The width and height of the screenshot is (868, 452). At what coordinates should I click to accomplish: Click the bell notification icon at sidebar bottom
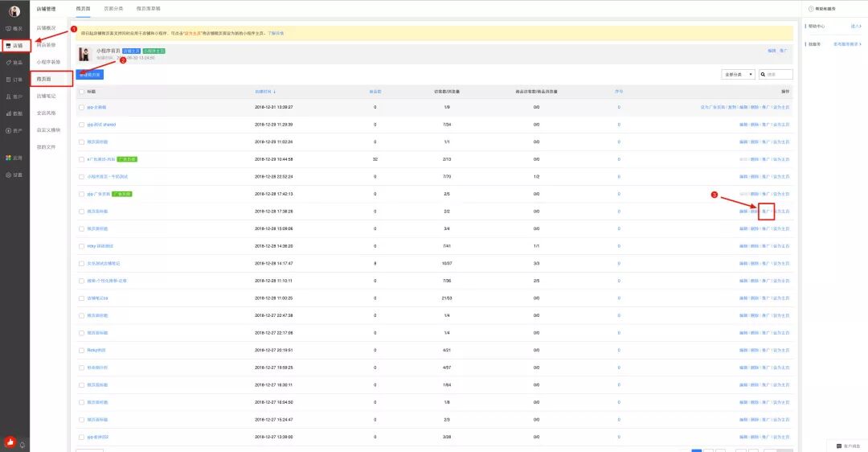click(23, 444)
